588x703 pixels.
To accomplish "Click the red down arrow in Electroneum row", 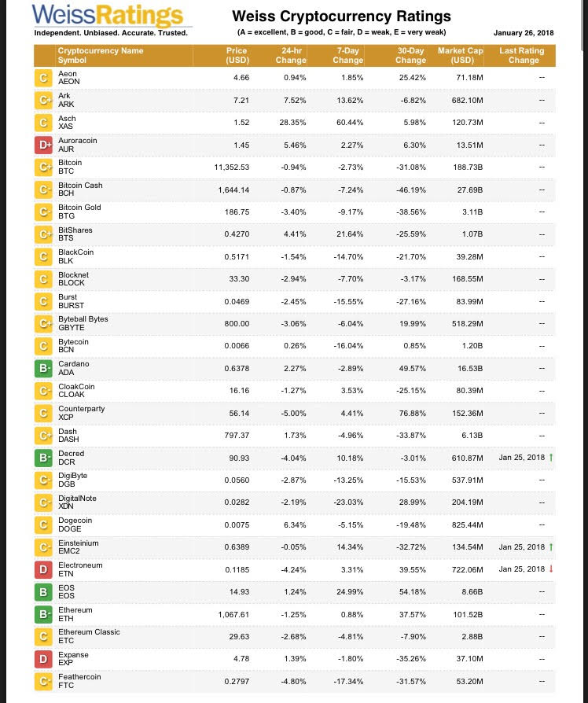I will click(550, 569).
